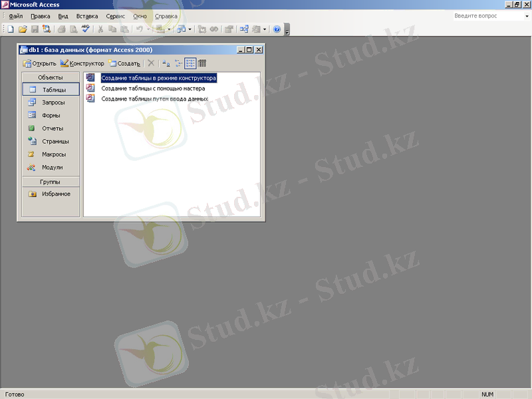Viewport: 532px width, 399px height.
Task: Click the Undo arrow icon
Action: (140, 29)
